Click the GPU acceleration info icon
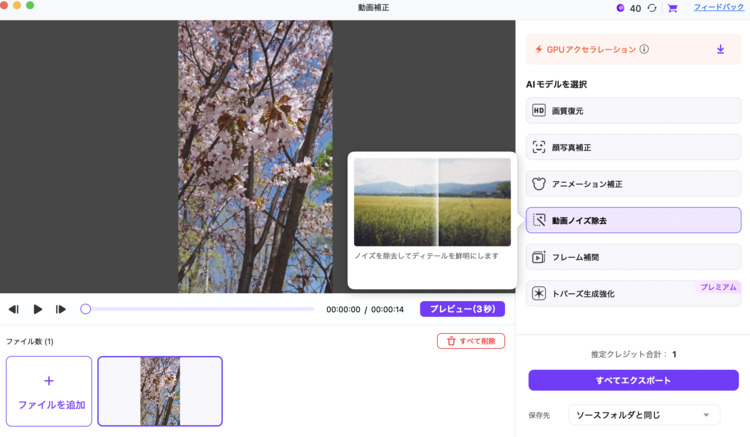Screen dimensions: 750x437 (x=644, y=49)
